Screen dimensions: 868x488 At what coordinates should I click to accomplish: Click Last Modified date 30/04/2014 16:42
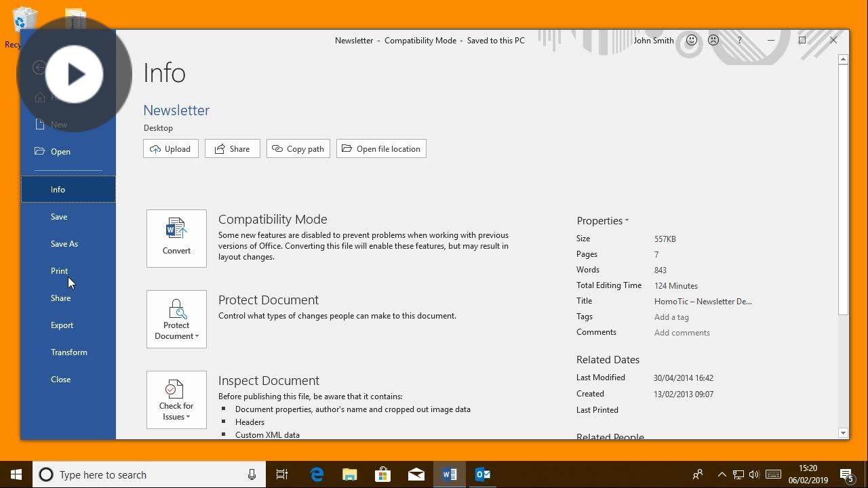tap(684, 378)
